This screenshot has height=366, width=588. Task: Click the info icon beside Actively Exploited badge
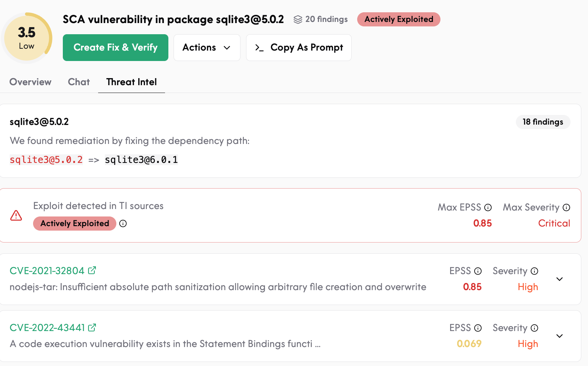[x=123, y=224]
